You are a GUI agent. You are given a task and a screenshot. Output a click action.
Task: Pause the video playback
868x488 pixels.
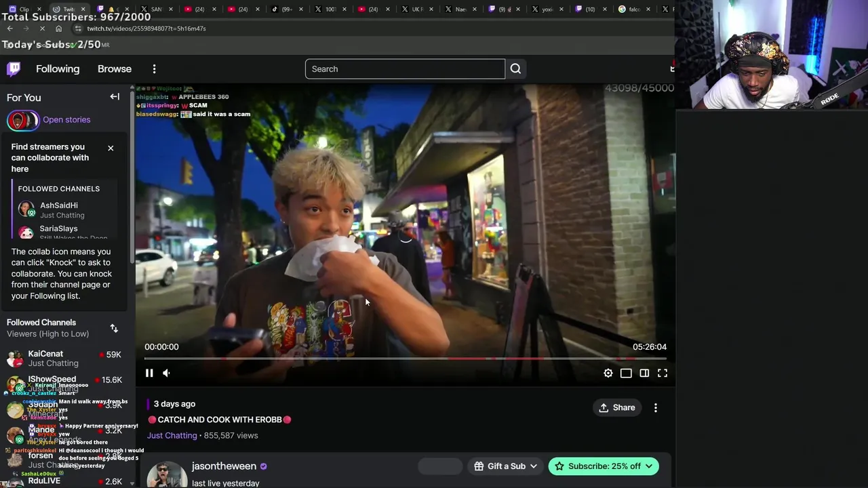[149, 373]
